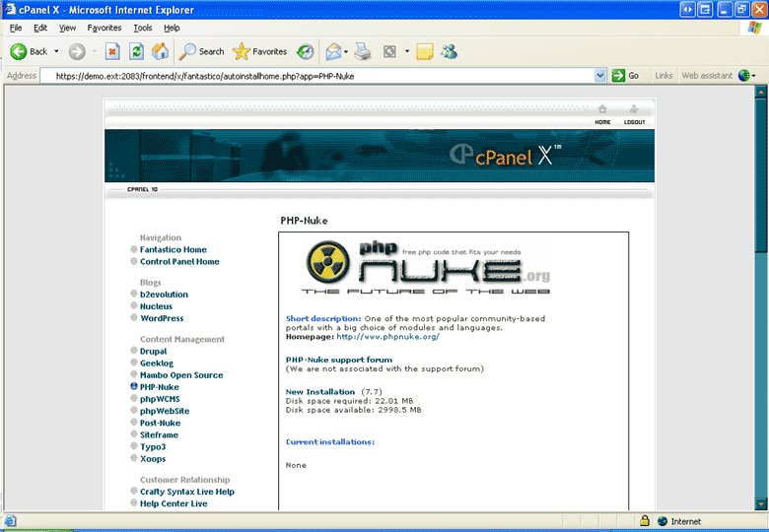769x532 pixels.
Task: Click the bullet icon next to WordPress
Action: tap(134, 317)
